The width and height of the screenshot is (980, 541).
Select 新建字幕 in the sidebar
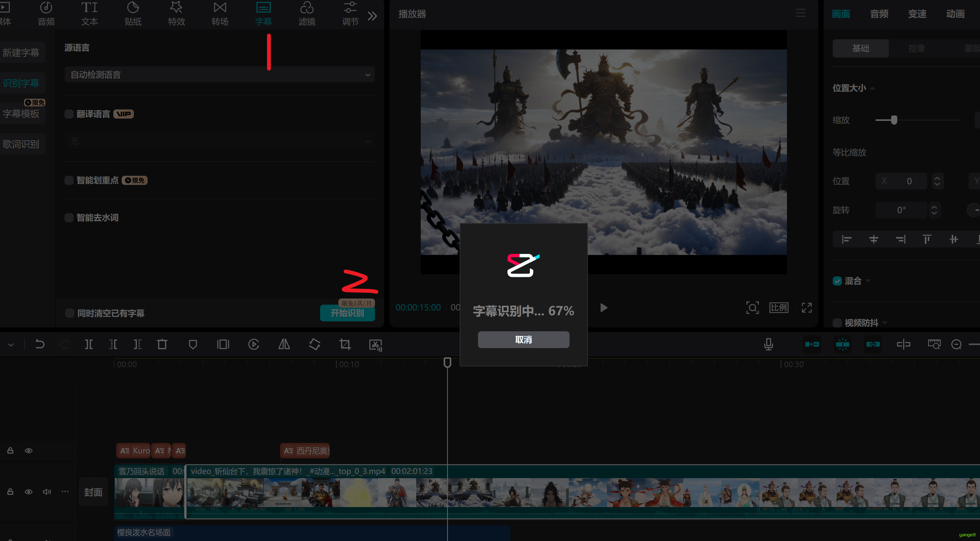pyautogui.click(x=21, y=53)
